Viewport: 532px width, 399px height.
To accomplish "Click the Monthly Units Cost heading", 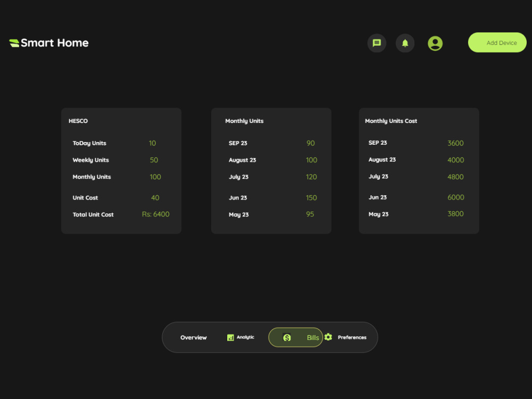I will [x=391, y=121].
